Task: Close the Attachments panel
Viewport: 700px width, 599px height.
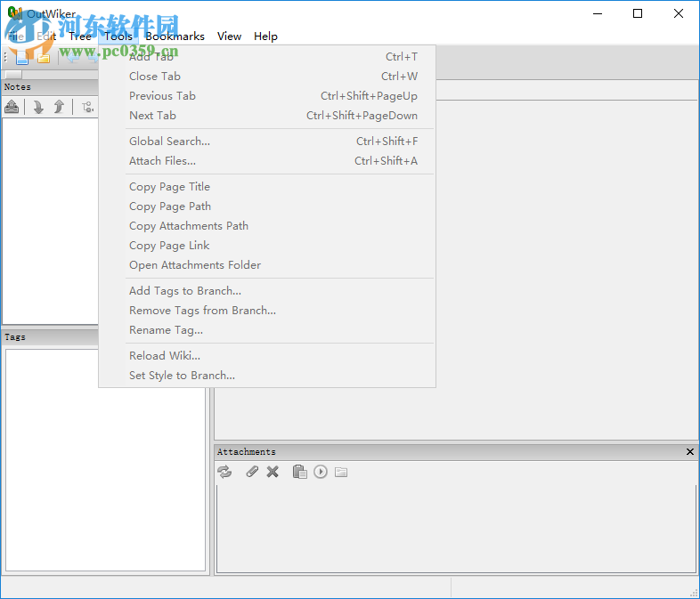Action: coord(689,452)
